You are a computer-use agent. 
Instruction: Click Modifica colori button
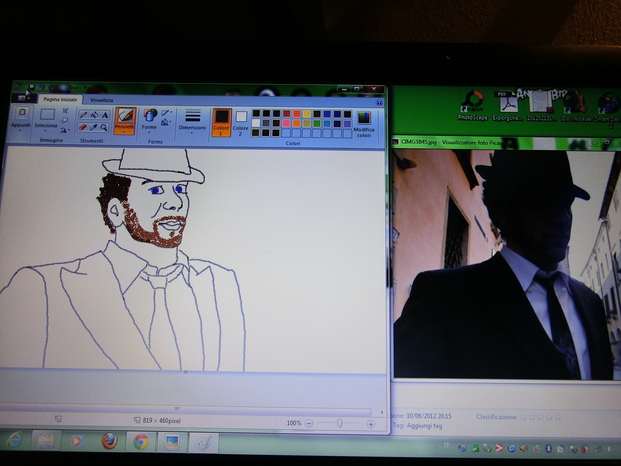coord(364,125)
